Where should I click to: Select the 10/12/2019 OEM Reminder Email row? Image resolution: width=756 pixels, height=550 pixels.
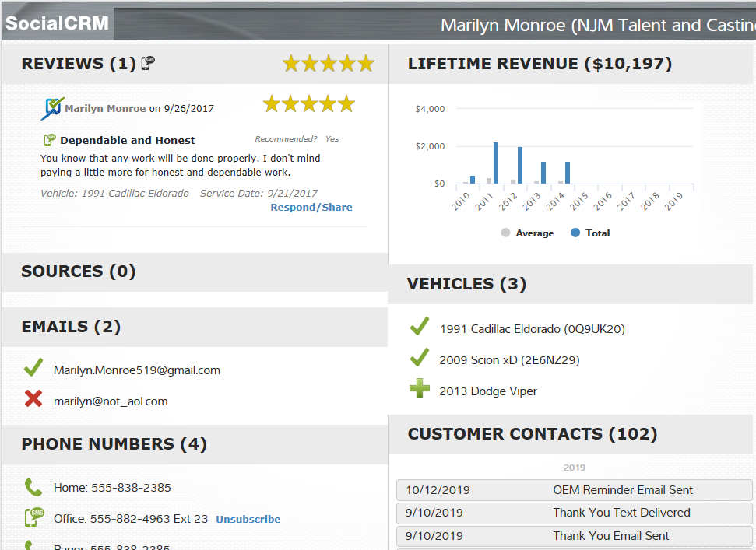[x=574, y=489]
